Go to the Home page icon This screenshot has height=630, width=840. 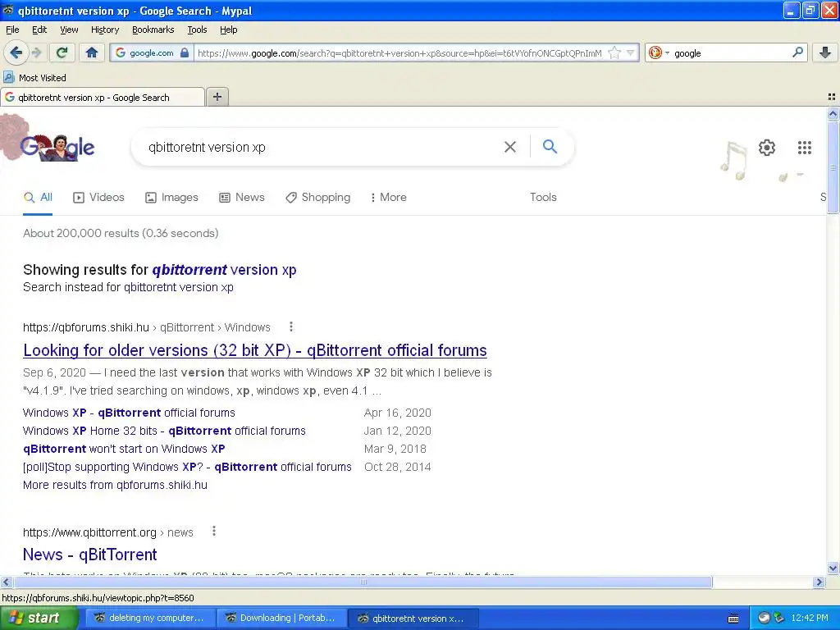92,52
